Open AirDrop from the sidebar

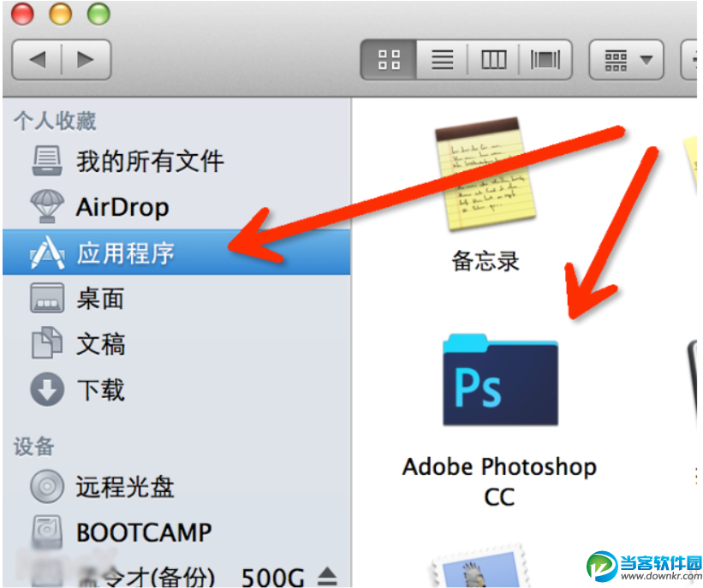click(176, 207)
